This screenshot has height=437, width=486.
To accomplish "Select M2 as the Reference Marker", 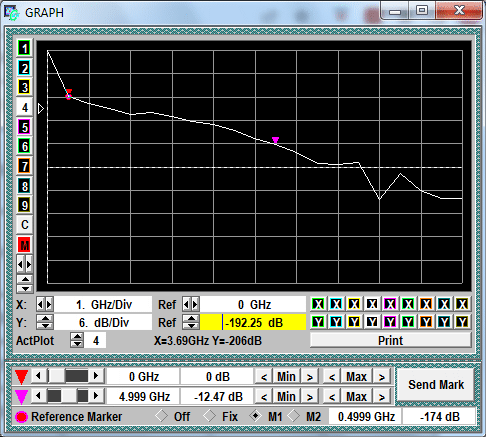I will 294,416.
